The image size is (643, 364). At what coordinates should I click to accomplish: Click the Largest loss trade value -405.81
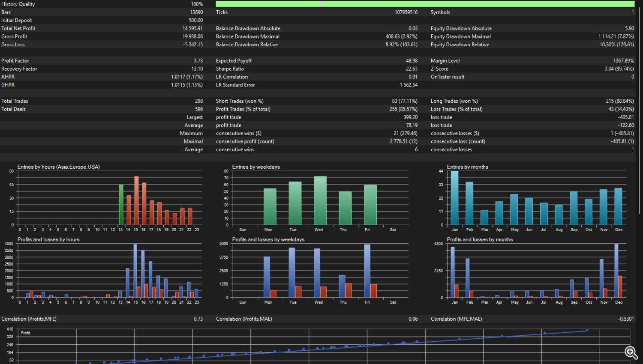point(626,117)
